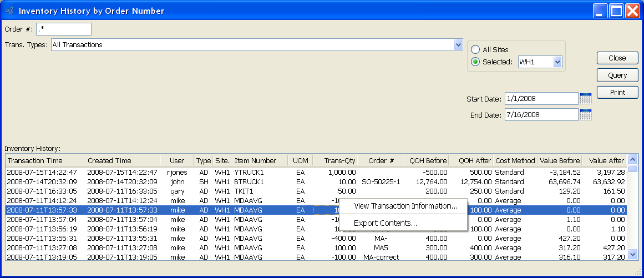Expand the Trans. Types dropdown
The height and width of the screenshot is (278, 644).
click(x=458, y=45)
